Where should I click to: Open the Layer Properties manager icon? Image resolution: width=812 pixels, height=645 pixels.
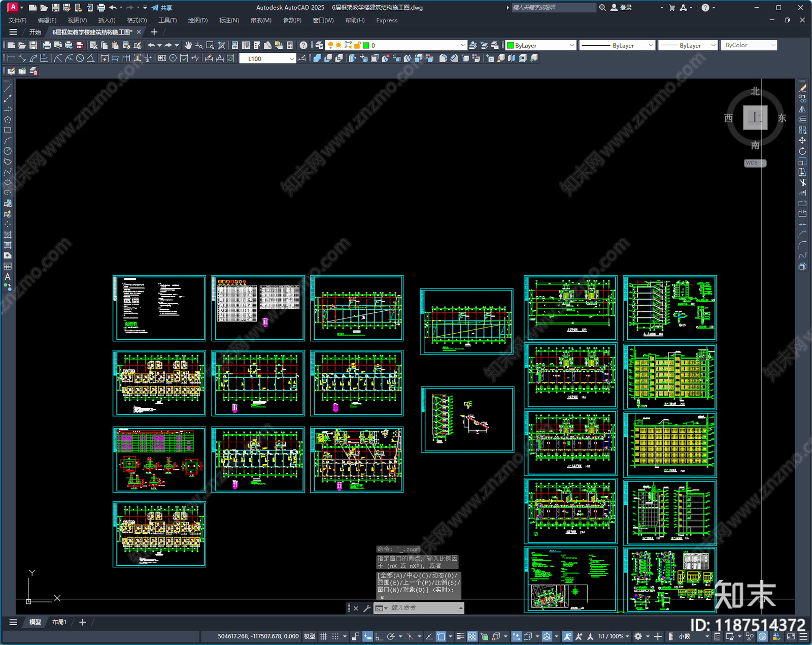319,45
